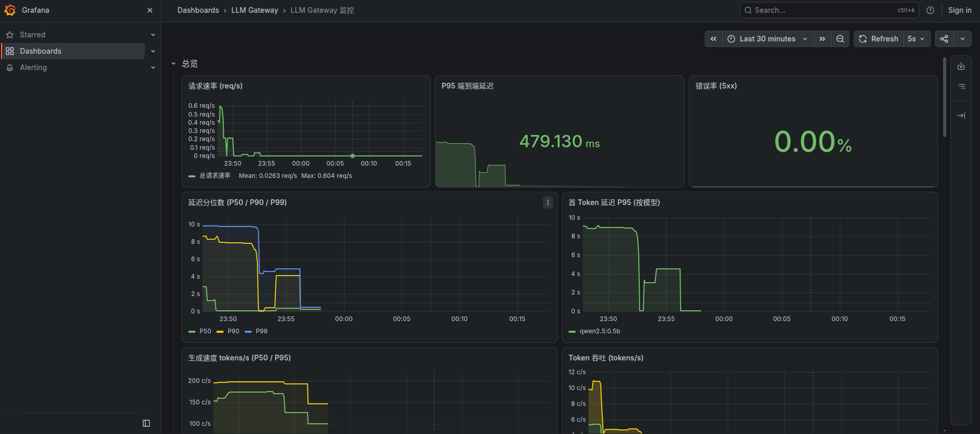Click the Sign in link
The image size is (980, 434).
[x=960, y=10]
